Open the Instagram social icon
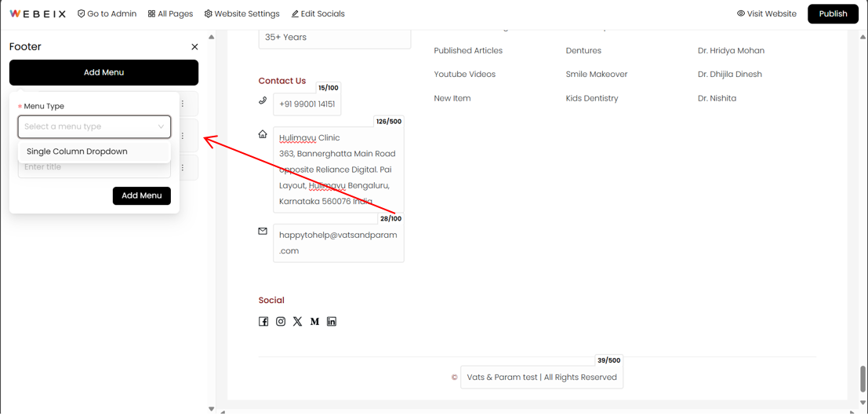 point(281,321)
